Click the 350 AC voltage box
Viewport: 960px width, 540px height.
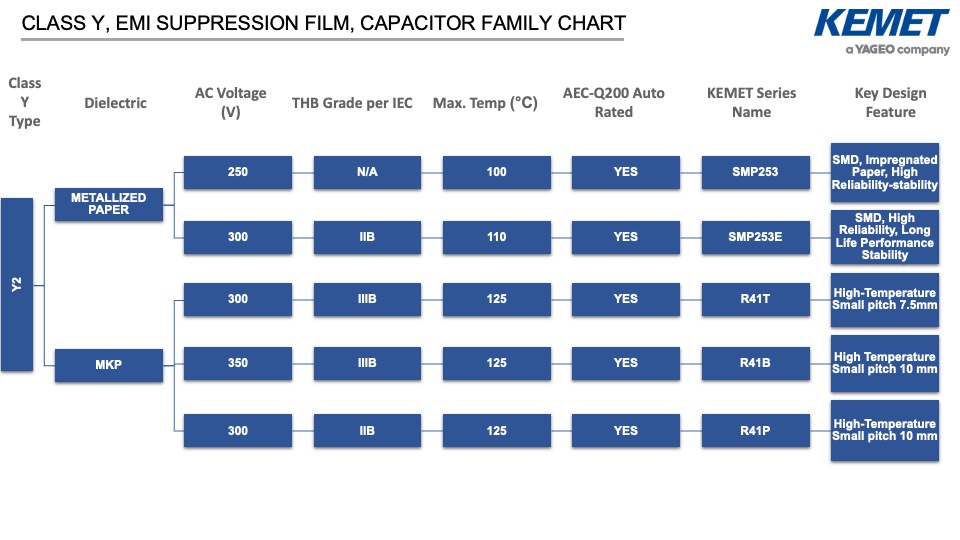pos(238,363)
